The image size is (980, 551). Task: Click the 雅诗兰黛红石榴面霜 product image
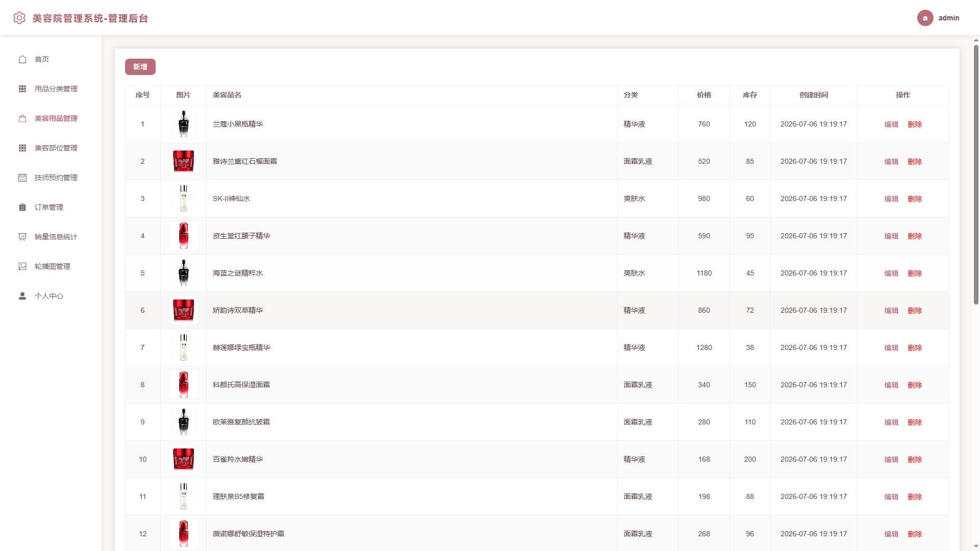click(x=184, y=161)
